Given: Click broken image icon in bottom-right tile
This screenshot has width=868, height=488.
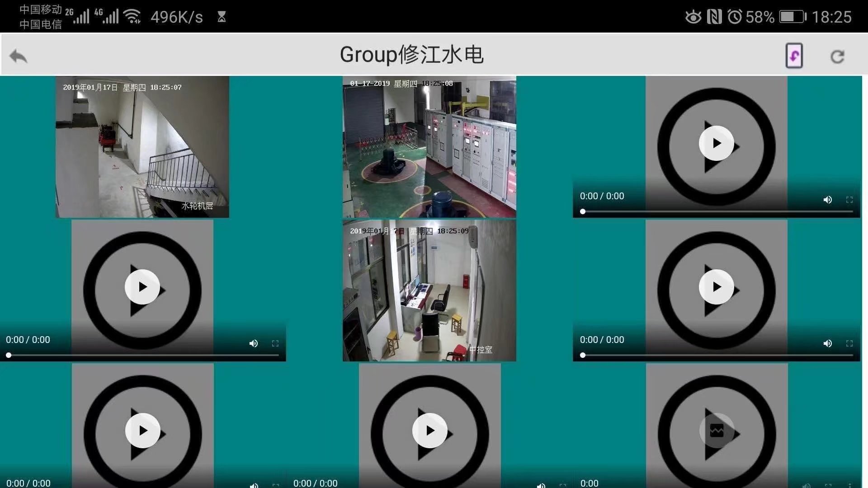Looking at the screenshot, I should pyautogui.click(x=717, y=431).
